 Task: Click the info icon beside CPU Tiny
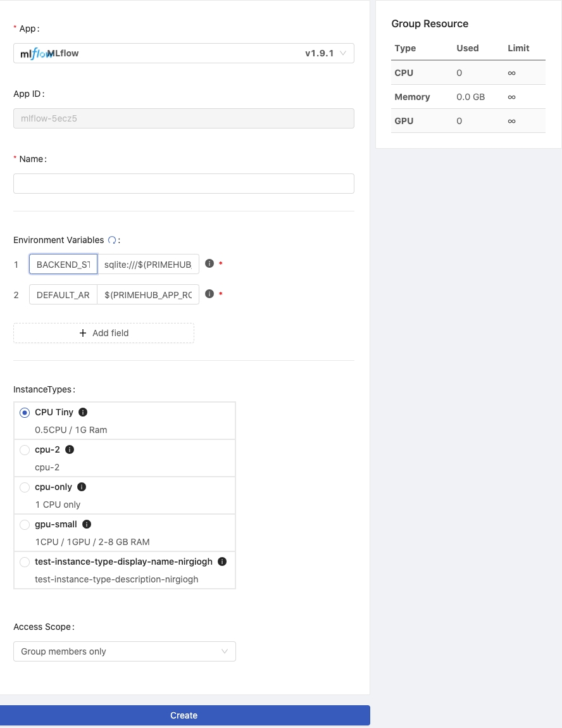pos(83,412)
